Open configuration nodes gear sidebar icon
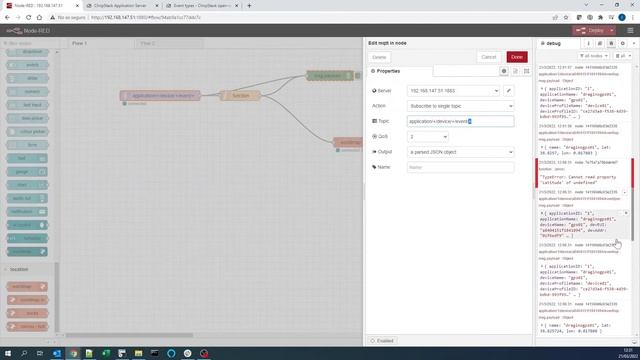640x360 pixels. click(622, 43)
